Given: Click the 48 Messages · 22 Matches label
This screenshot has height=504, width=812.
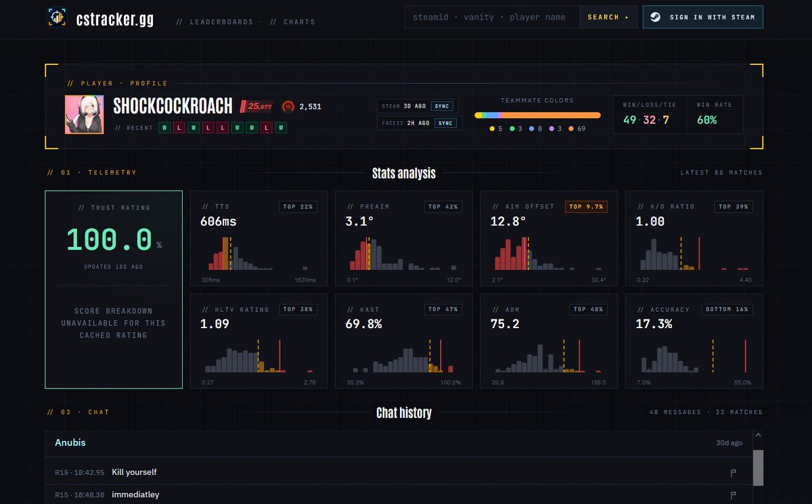Looking at the screenshot, I should tap(706, 412).
